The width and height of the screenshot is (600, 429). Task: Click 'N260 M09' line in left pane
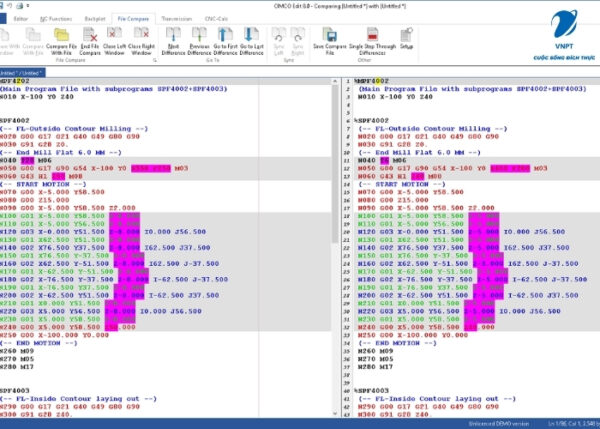pyautogui.click(x=16, y=351)
